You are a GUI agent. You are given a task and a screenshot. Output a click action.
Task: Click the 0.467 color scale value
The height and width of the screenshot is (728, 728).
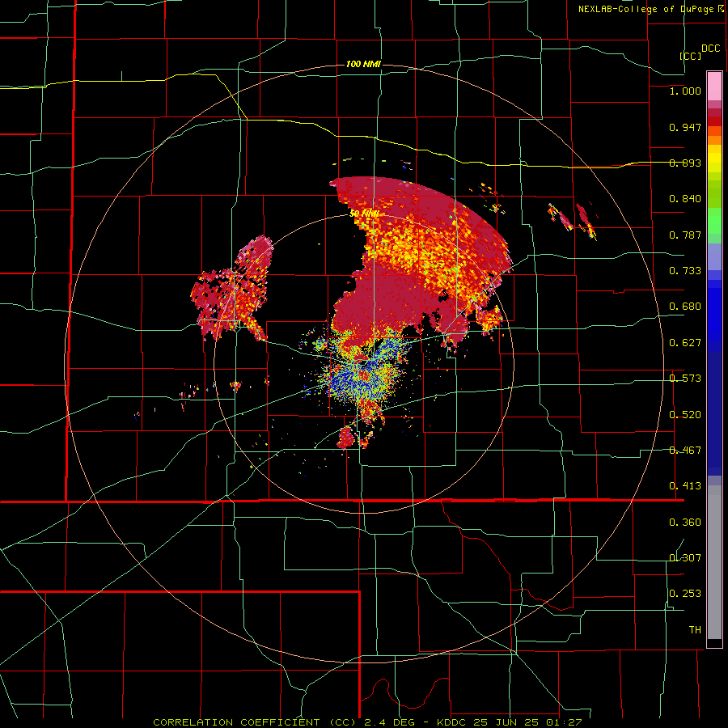[685, 451]
